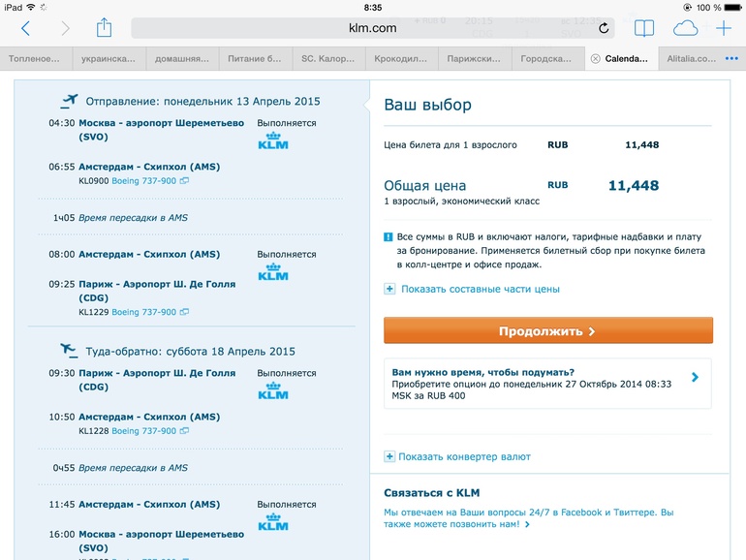This screenshot has height=560, width=746.
Task: Tap the Wi-Fi icon in status bar
Action: pos(31,7)
